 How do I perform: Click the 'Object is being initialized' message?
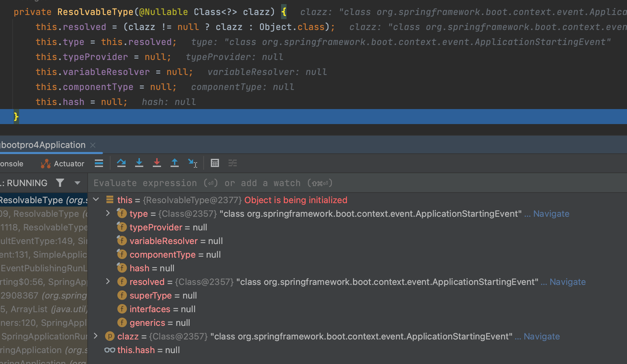(296, 200)
